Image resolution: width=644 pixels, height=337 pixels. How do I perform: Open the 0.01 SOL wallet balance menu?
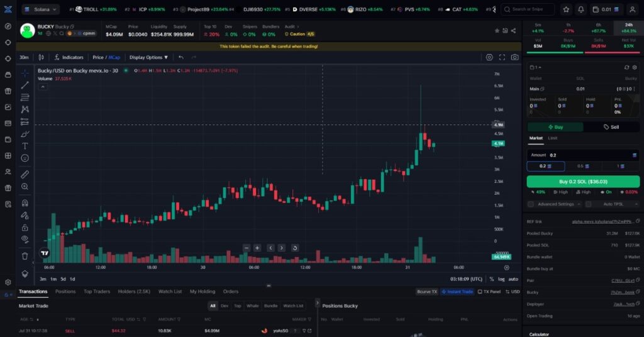[607, 9]
